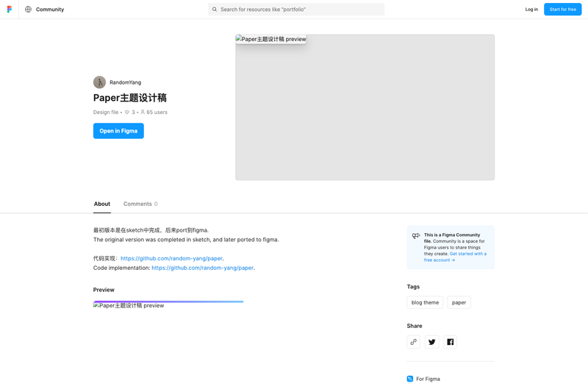Click the 'Design file' label

(x=106, y=113)
